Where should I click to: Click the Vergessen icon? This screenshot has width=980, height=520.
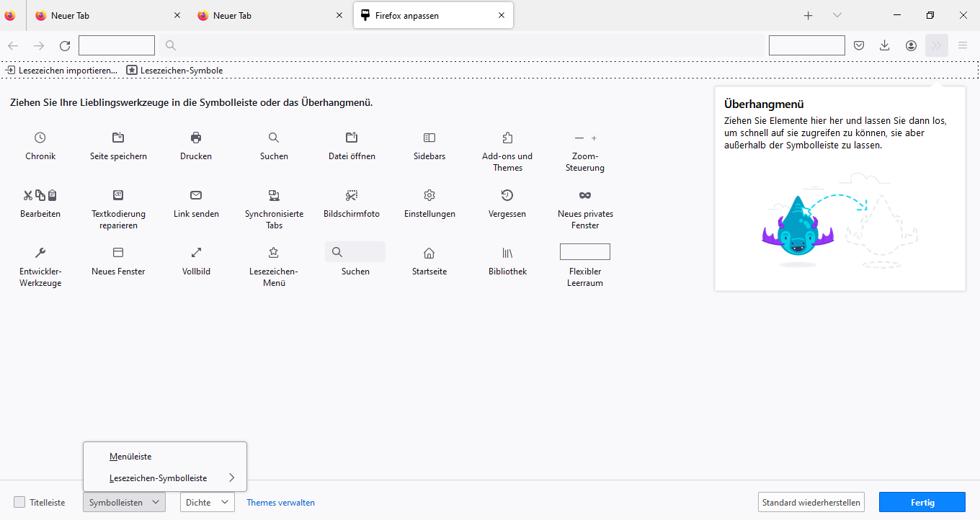click(x=507, y=195)
